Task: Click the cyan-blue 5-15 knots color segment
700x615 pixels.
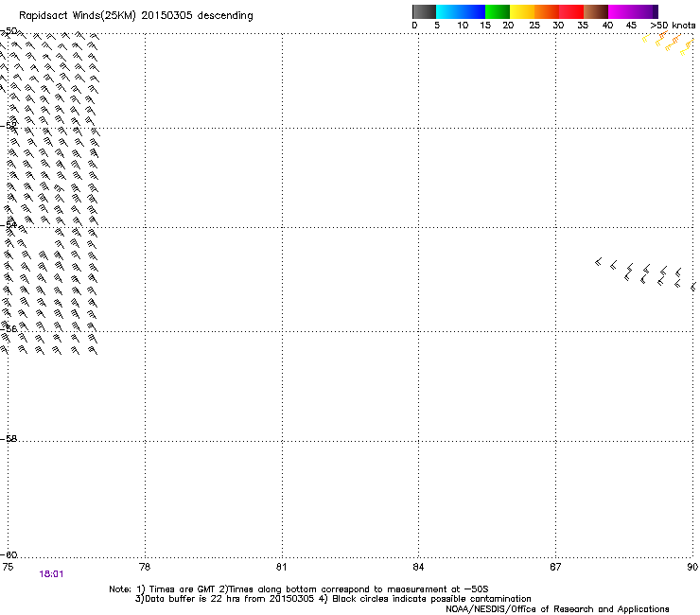Action: [x=461, y=11]
